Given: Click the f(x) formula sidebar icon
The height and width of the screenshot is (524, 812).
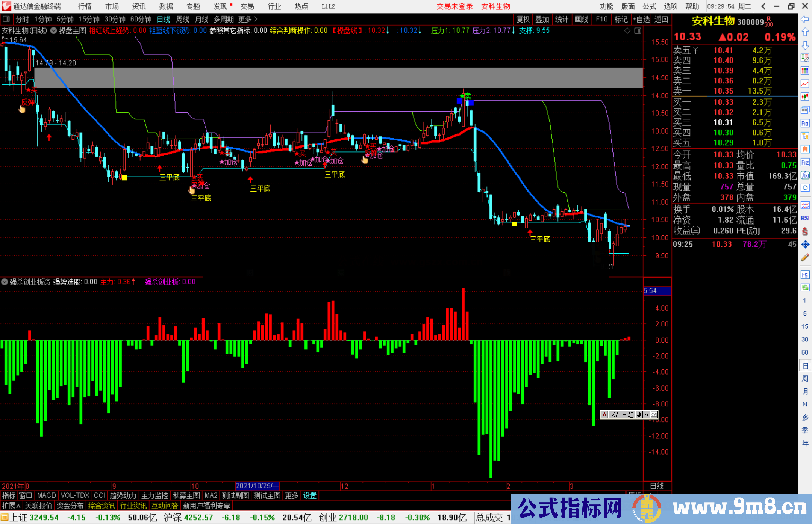Looking at the screenshot, I should tap(805, 175).
